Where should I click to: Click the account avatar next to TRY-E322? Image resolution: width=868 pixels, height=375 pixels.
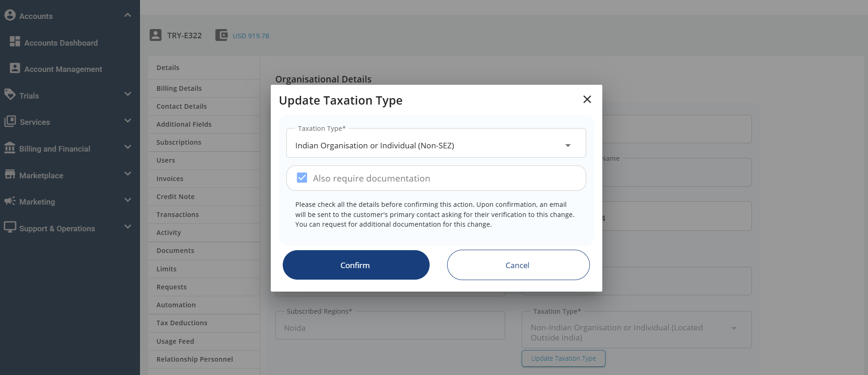coord(156,35)
